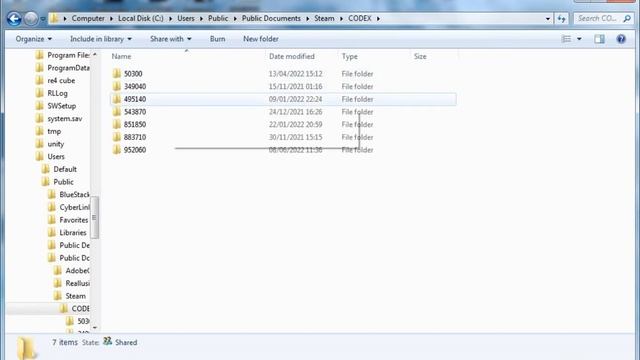Viewport: 640px width, 360px height.
Task: Select system.sav folder in tree
Action: pos(59,118)
